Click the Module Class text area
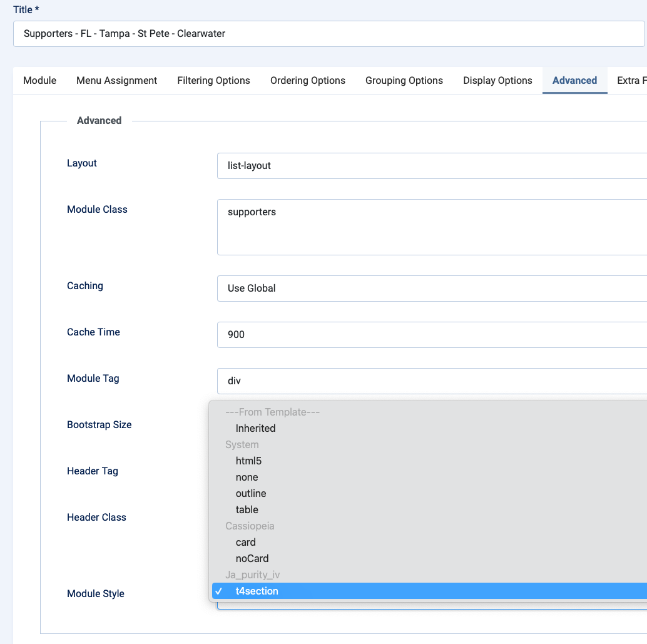The width and height of the screenshot is (647, 644). 432,227
